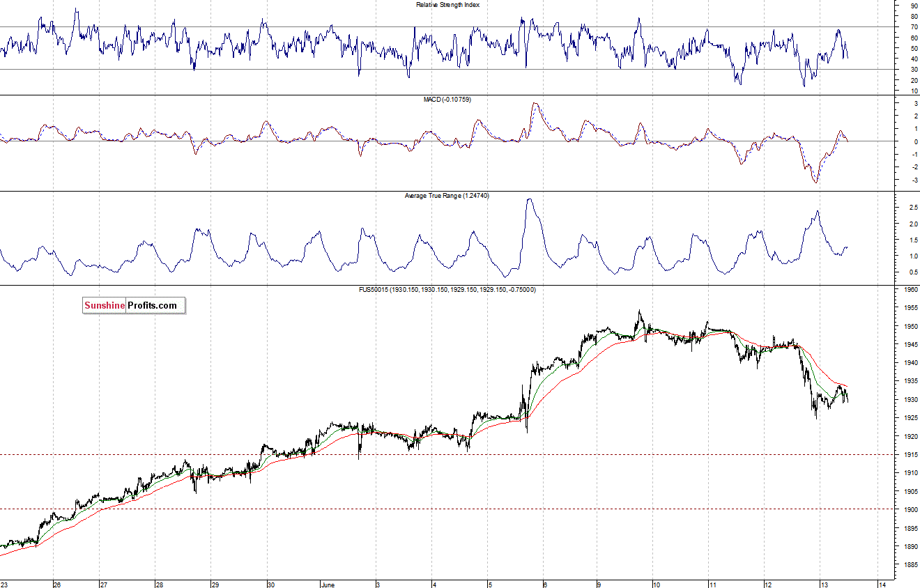This screenshot has width=920, height=588.
Task: Click the Average True Range (1.24740) label
Action: (x=447, y=196)
